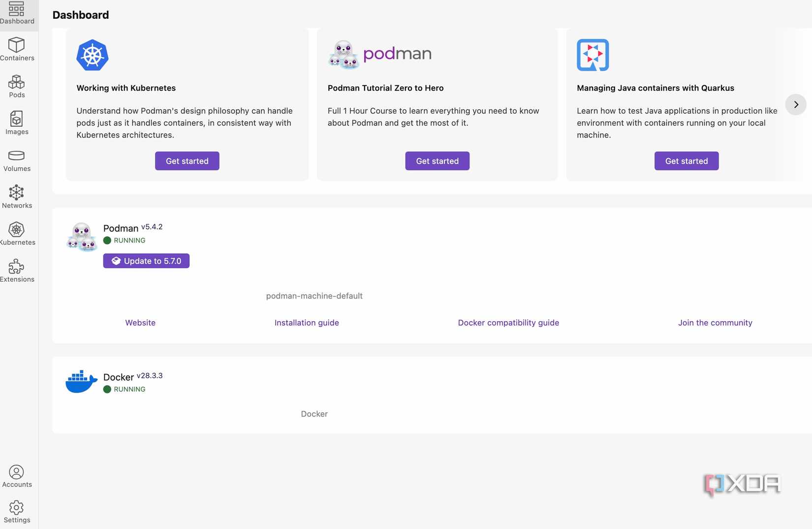The image size is (812, 529).
Task: Get started with Podman Tutorial Zero to Hero
Action: click(x=437, y=161)
